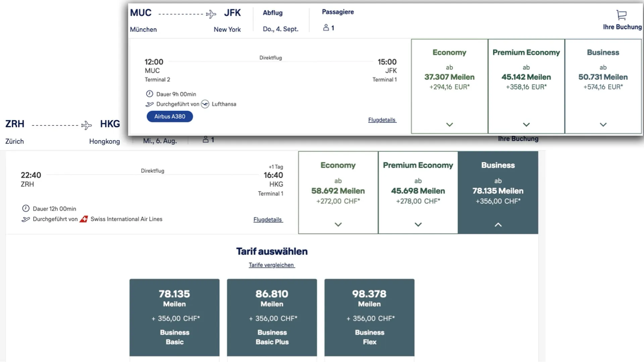Screen dimensions: 644x362
Task: Open Flugdetails for the Zürich flight
Action: (x=268, y=220)
